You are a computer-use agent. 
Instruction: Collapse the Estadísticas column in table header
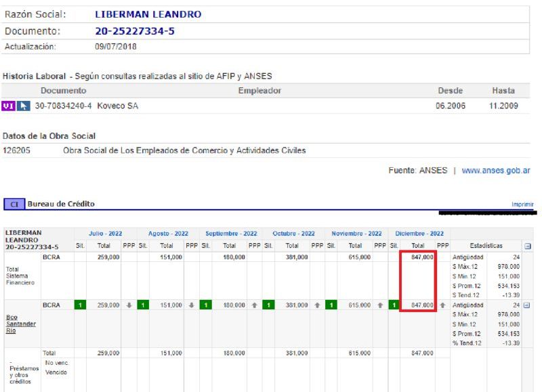528,248
